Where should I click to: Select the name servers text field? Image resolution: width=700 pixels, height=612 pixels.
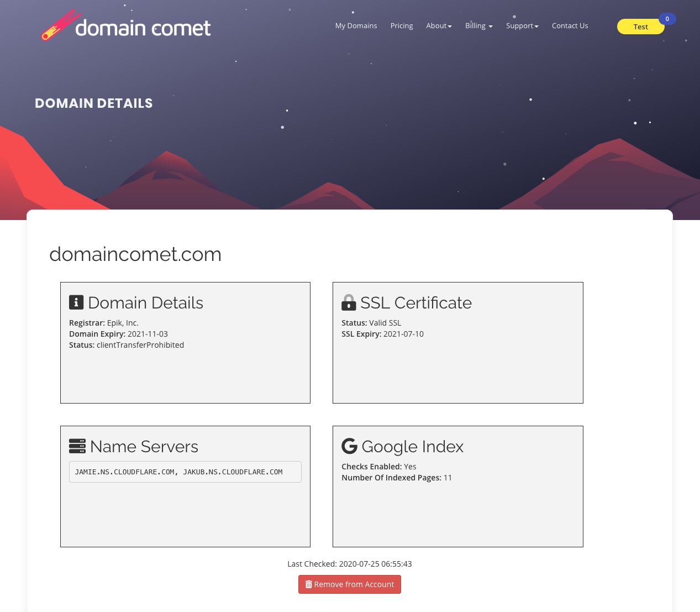[x=185, y=472]
